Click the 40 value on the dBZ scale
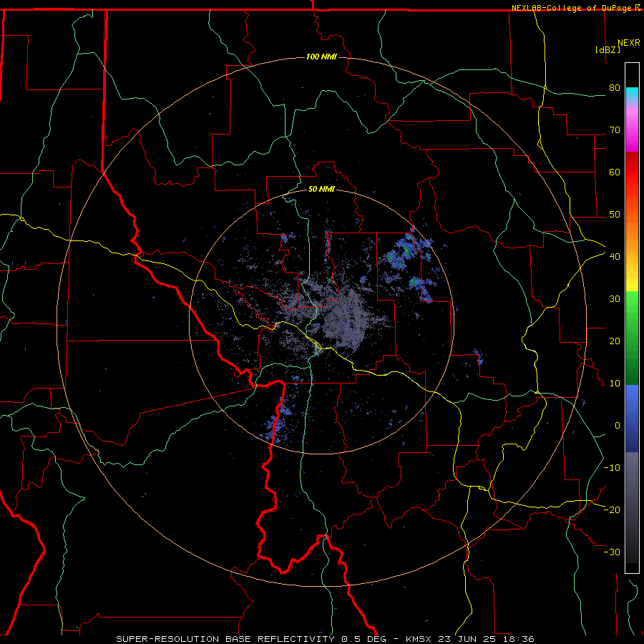The height and width of the screenshot is (644, 644). pyautogui.click(x=615, y=257)
